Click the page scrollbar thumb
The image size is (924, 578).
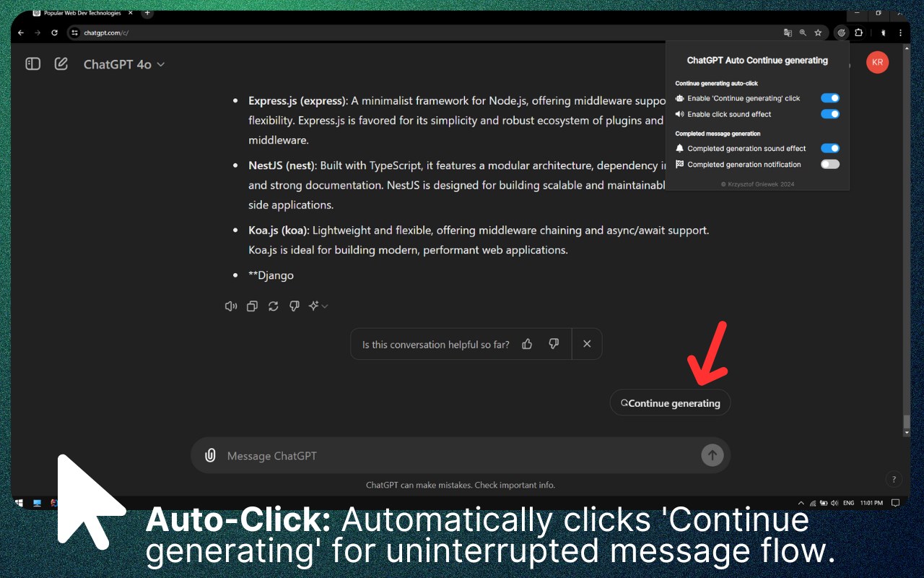(x=907, y=421)
